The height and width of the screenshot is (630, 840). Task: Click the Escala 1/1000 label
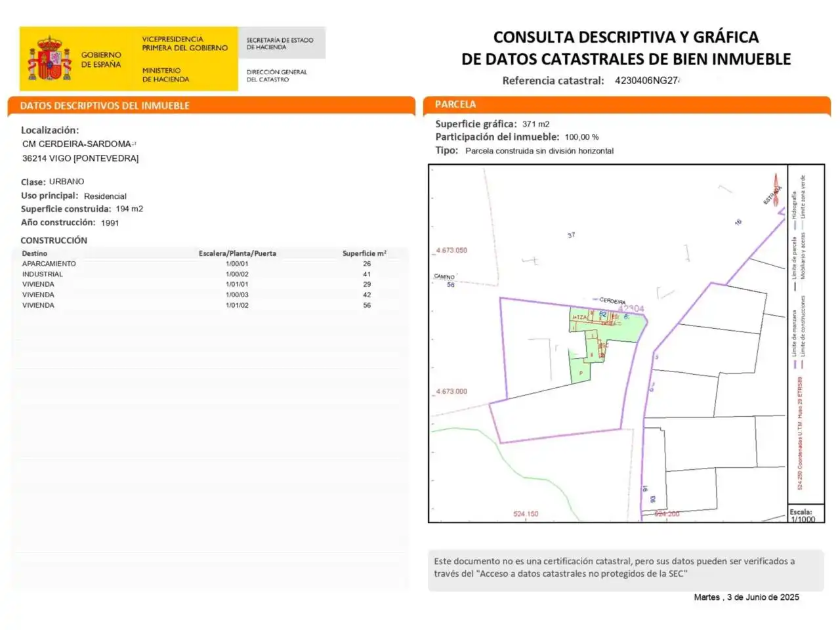(803, 516)
